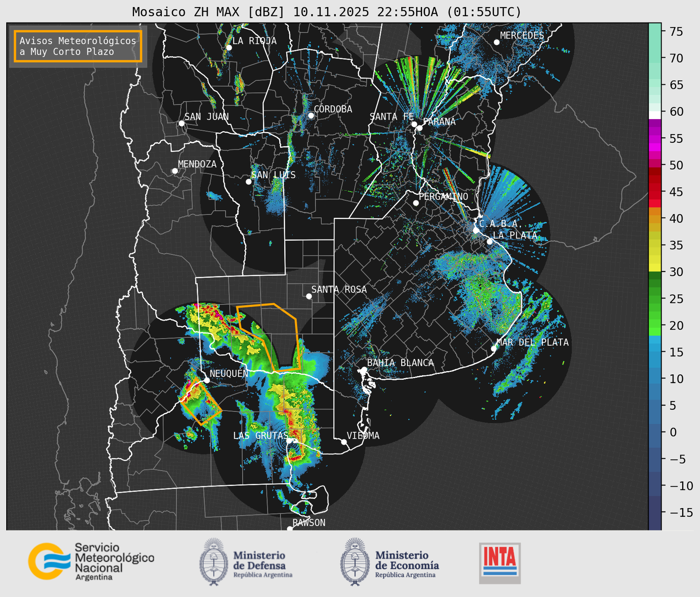This screenshot has height=597, width=700.
Task: Select the 'NEUQUÉN' city label
Action: click(229, 373)
